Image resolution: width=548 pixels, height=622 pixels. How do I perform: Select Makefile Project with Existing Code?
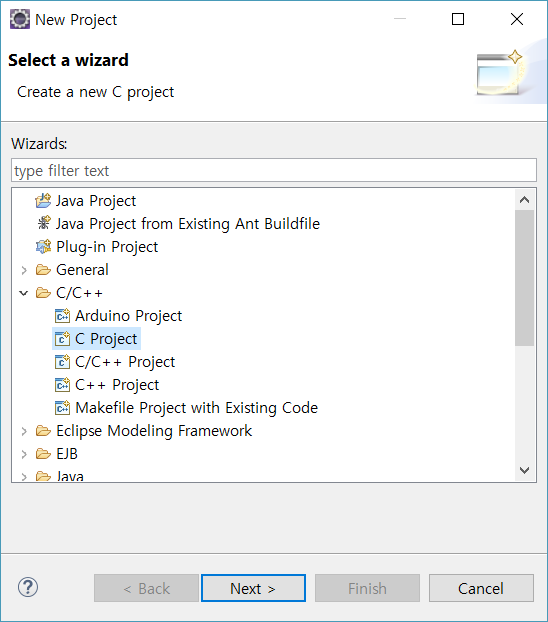click(197, 408)
